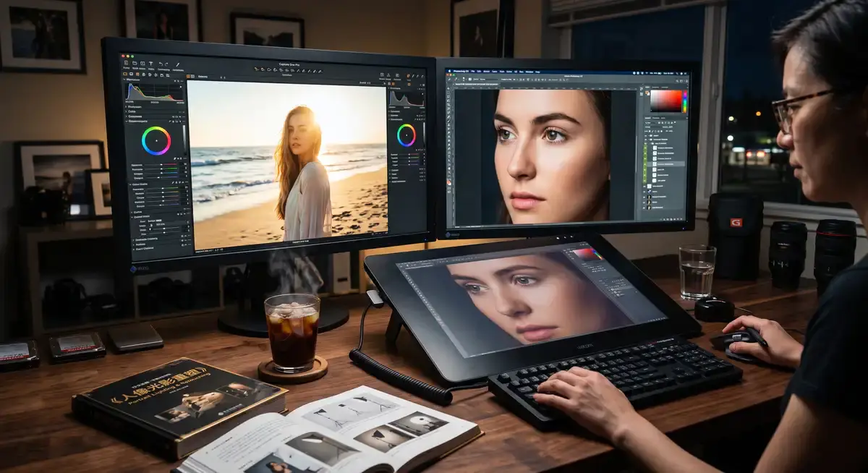Image resolution: width=868 pixels, height=473 pixels.
Task: Select the text 'T' tool in Capture One toolbar
Action: pos(150,64)
